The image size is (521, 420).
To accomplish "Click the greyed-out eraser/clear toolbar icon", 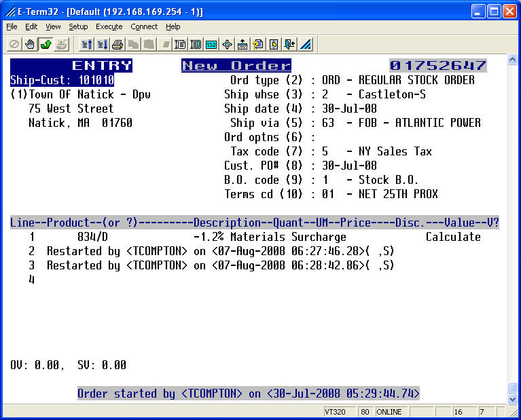I will 164,44.
